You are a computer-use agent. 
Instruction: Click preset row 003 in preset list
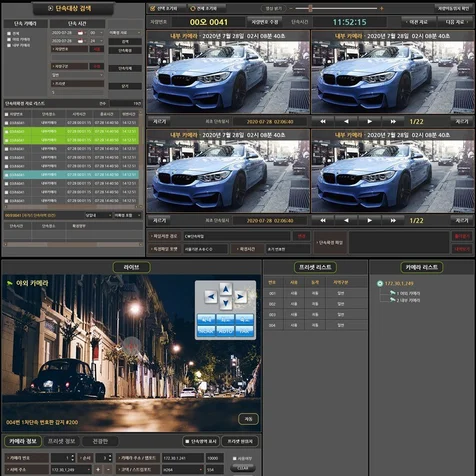pos(315,315)
